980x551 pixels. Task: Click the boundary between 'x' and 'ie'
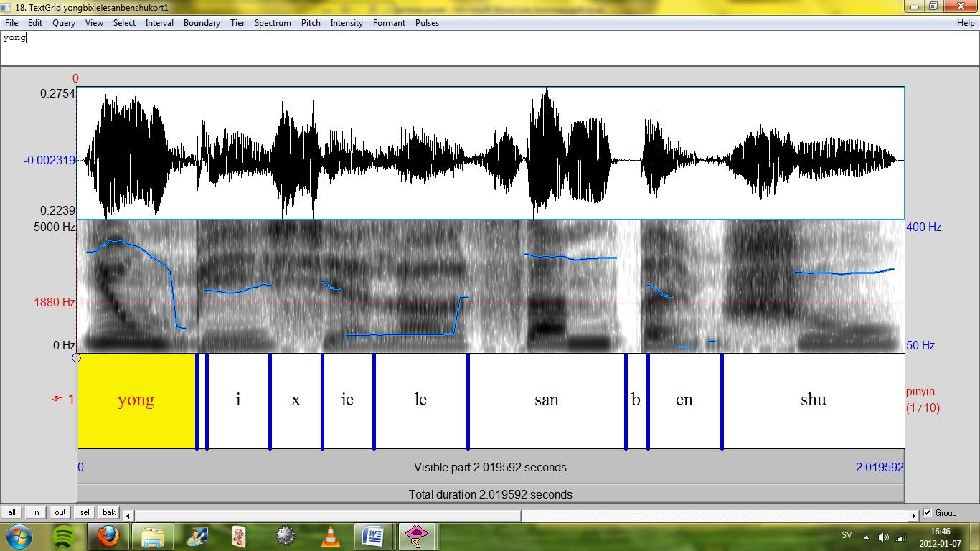pyautogui.click(x=322, y=401)
